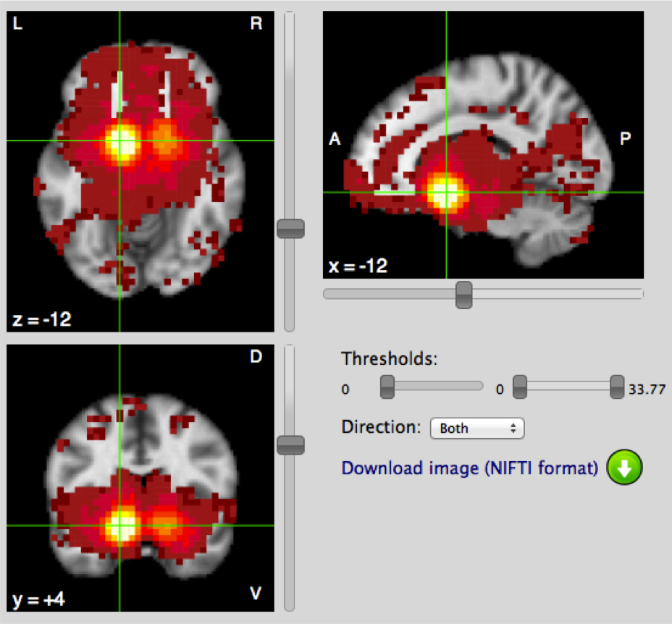This screenshot has width=672, height=624.
Task: Click the axial view's vertical z slider handle
Action: point(290,229)
